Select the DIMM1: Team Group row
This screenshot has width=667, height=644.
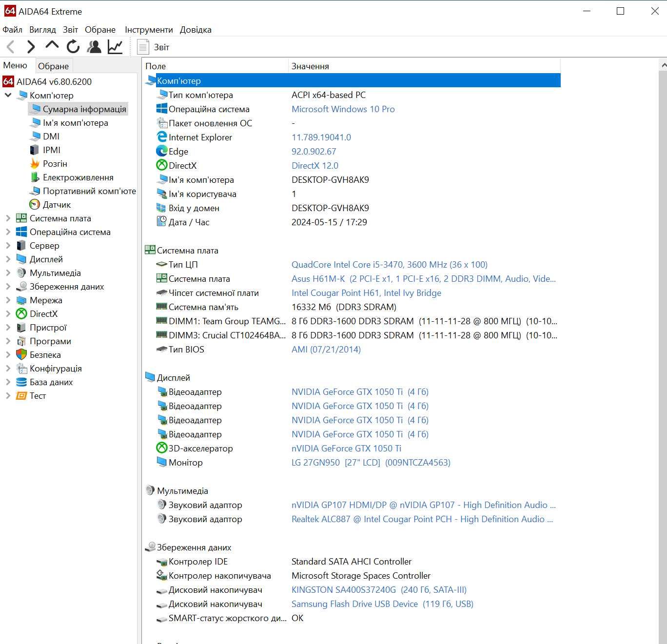click(x=352, y=321)
